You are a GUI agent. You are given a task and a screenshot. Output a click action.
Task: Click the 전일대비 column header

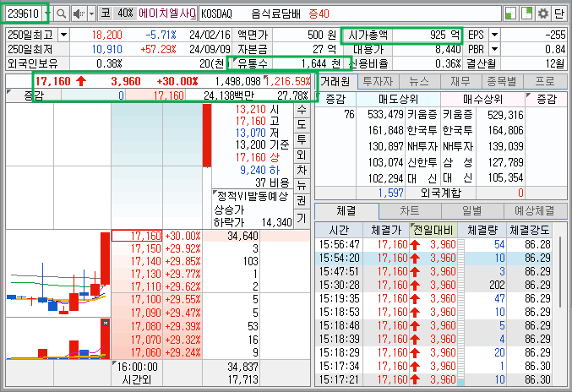point(433,230)
